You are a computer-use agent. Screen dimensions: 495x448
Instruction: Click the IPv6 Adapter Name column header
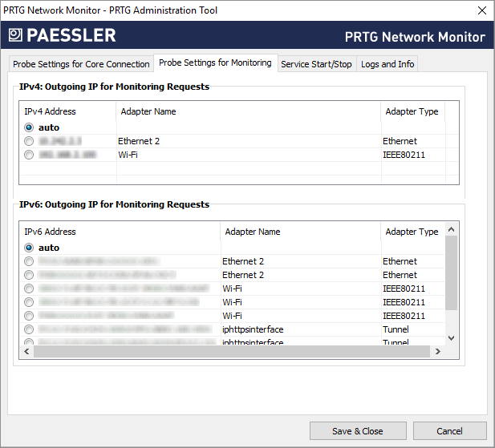[253, 232]
